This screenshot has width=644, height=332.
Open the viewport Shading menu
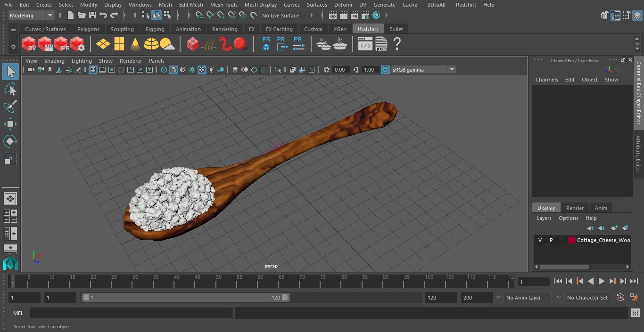[54, 61]
